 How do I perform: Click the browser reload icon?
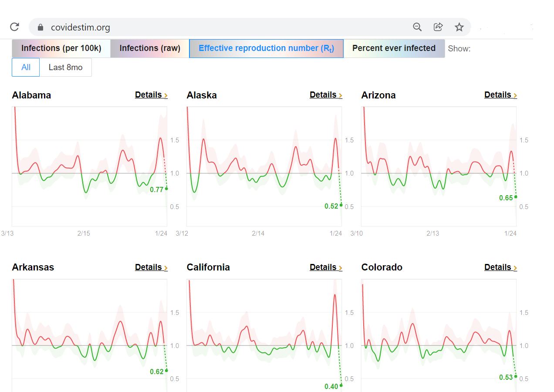(x=14, y=27)
